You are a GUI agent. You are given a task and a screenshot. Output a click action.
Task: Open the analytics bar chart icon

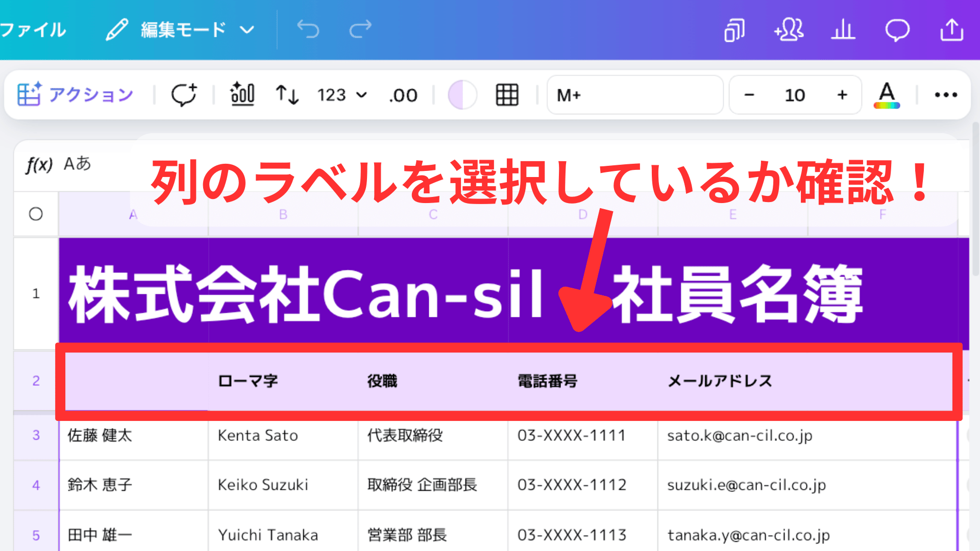[843, 30]
